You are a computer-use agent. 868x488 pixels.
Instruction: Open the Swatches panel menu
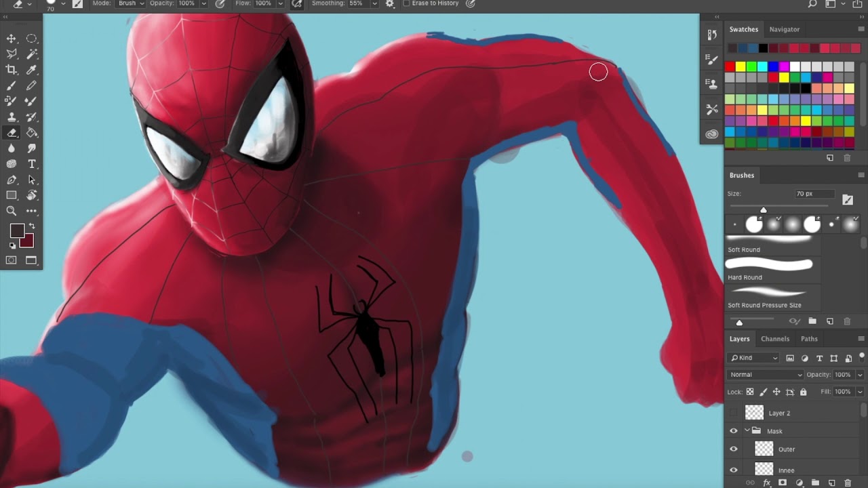click(861, 29)
